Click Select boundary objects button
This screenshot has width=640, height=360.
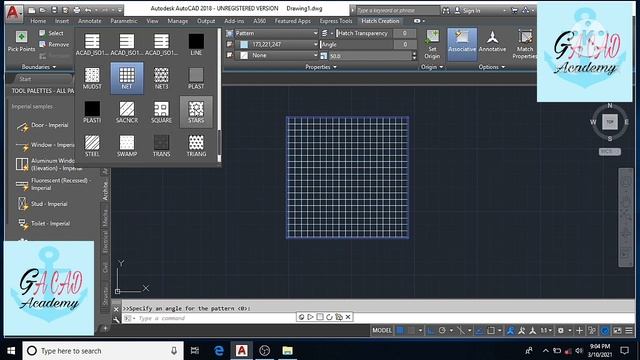tap(52, 33)
